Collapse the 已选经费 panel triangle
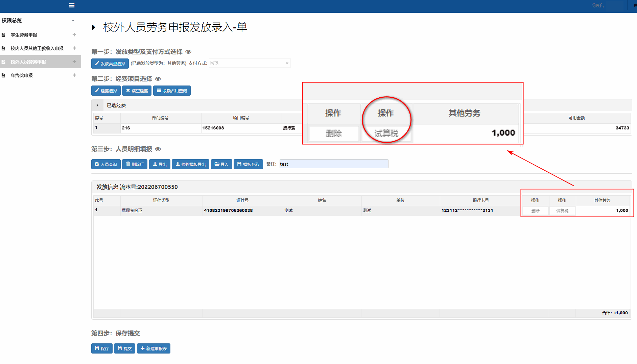The width and height of the screenshot is (637, 364). click(x=97, y=105)
